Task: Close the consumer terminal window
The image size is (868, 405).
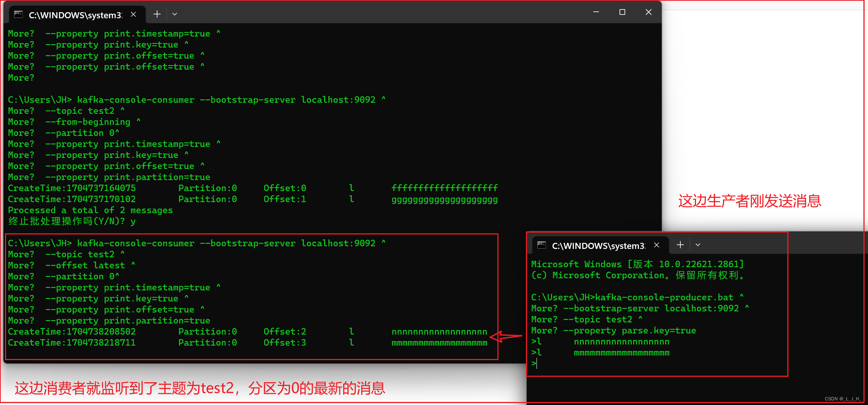Action: point(649,12)
